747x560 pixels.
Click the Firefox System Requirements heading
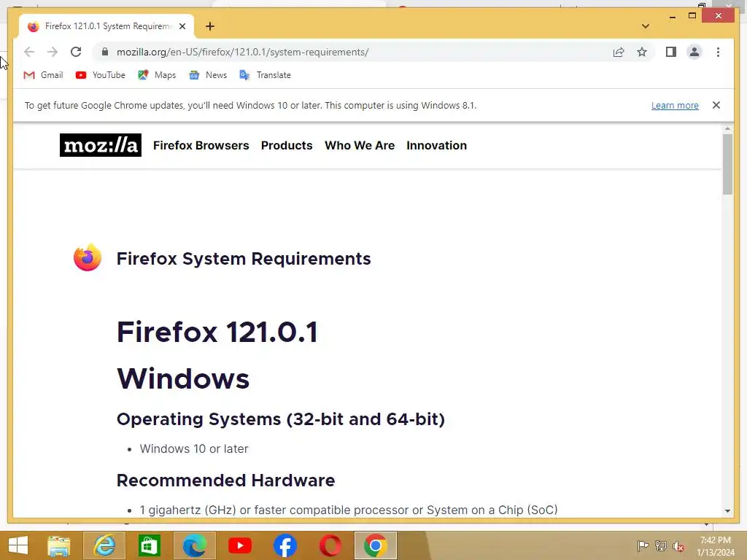[244, 259]
